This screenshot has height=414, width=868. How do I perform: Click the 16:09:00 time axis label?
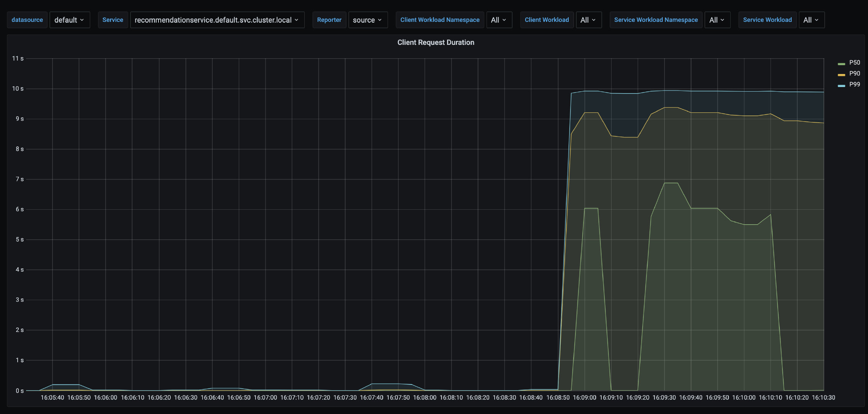click(584, 398)
